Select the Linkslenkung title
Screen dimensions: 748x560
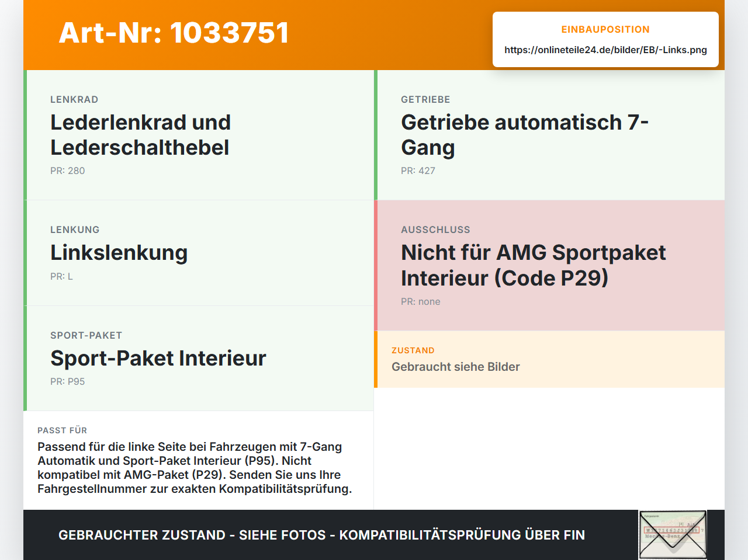click(119, 252)
